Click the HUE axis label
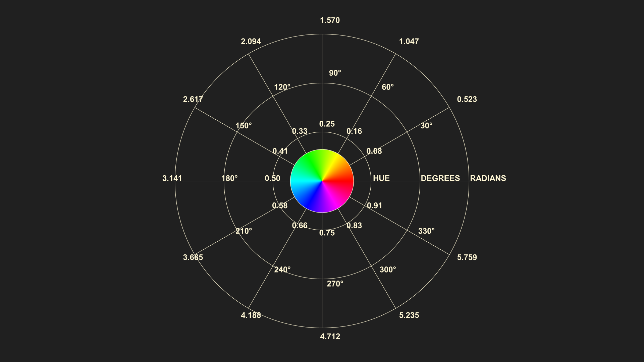644x362 pixels. (x=381, y=178)
